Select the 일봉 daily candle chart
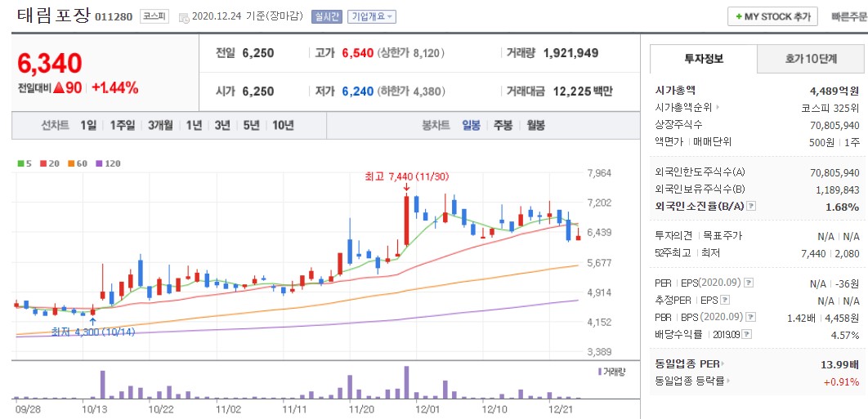868x419 pixels. pos(471,126)
